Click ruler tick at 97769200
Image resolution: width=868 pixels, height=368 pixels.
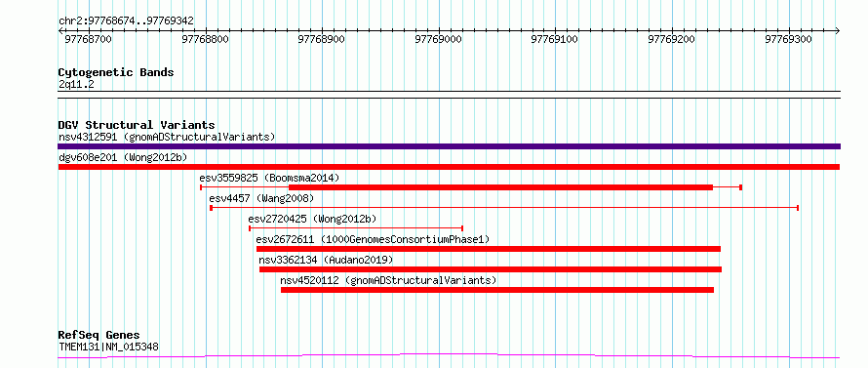click(x=672, y=39)
